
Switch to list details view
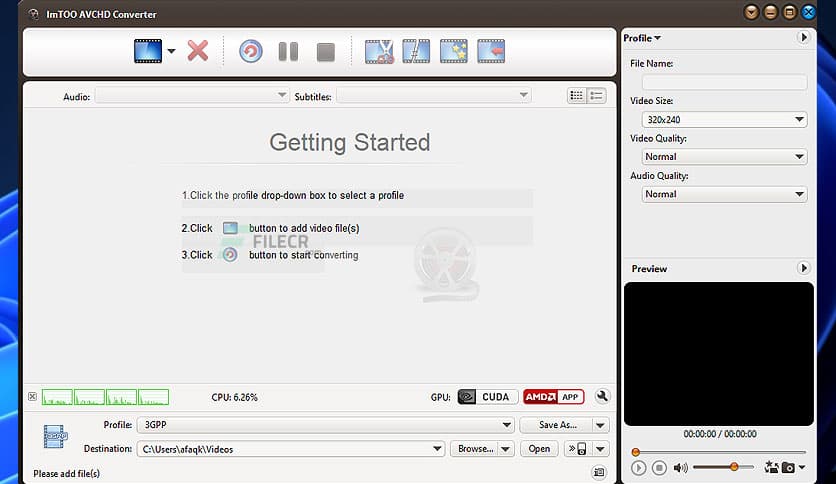(x=596, y=95)
